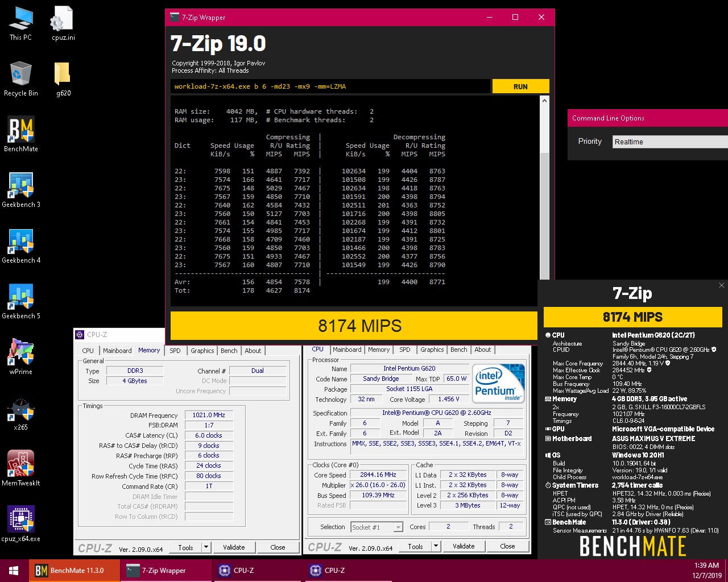The image size is (728, 582).
Task: Click the Intel Pentium inside logo
Action: (499, 383)
